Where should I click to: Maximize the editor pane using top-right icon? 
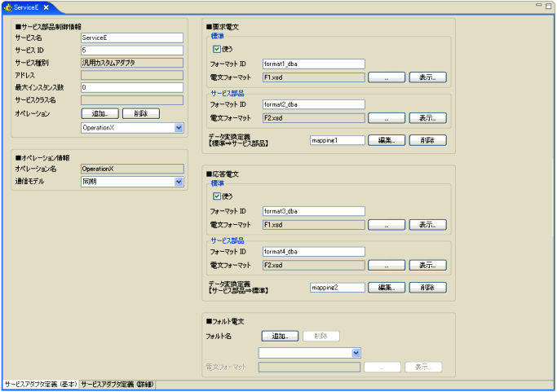(x=548, y=6)
